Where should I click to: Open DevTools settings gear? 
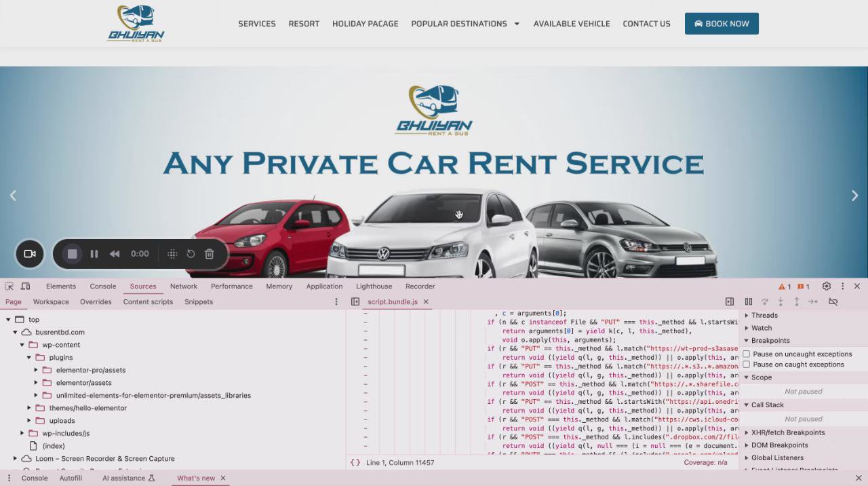(827, 286)
